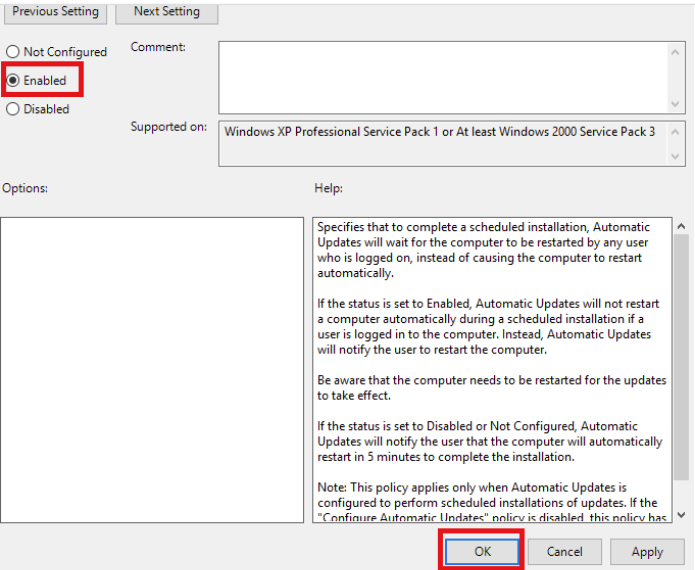
Task: Click the 'Be aware that the computer' paragraph
Action: click(492, 388)
